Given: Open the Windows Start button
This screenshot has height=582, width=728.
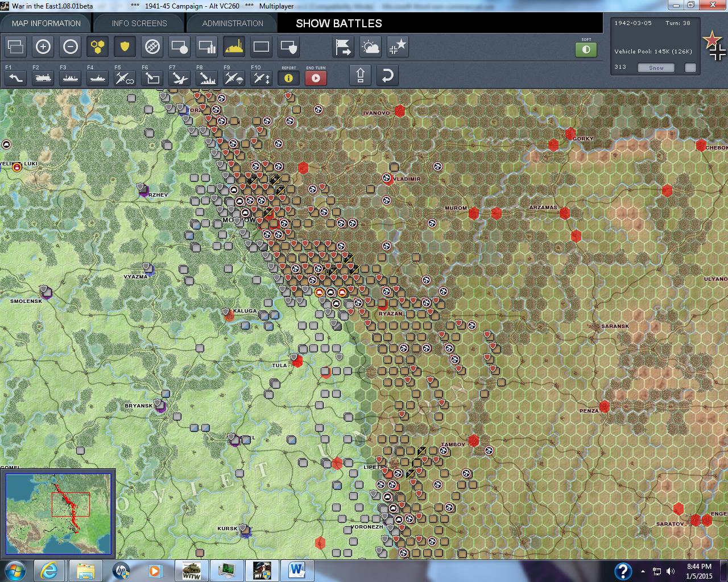Looking at the screenshot, I should (14, 571).
